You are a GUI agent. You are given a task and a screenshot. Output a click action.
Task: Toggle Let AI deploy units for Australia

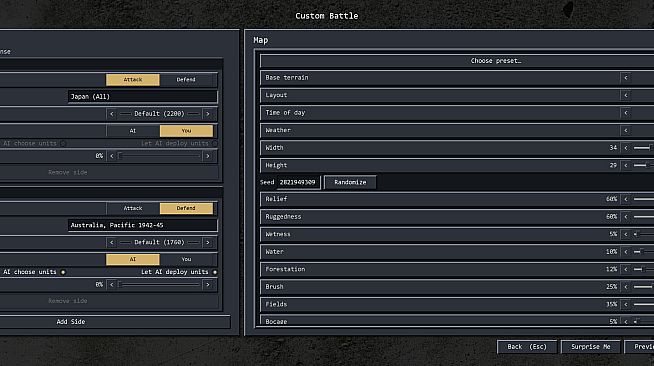(215, 272)
